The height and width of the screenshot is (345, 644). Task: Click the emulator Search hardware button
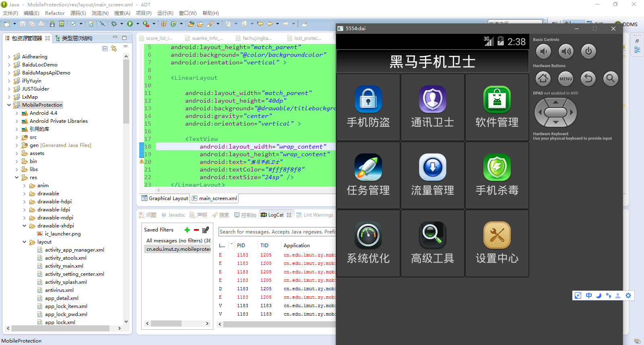(611, 79)
